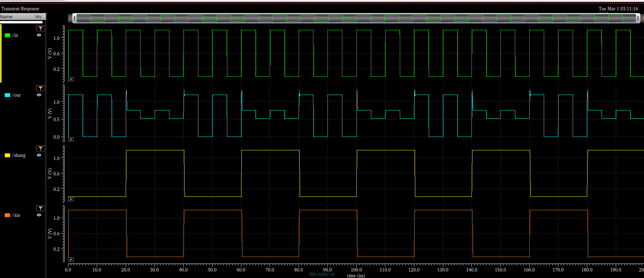Click the green /in color swatch
644x278 pixels.
click(7, 35)
